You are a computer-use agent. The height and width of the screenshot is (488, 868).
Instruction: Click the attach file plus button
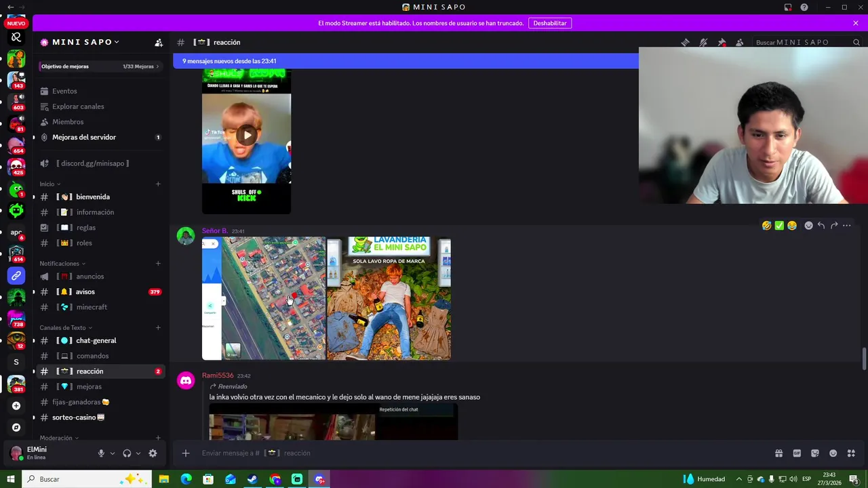[x=186, y=453]
